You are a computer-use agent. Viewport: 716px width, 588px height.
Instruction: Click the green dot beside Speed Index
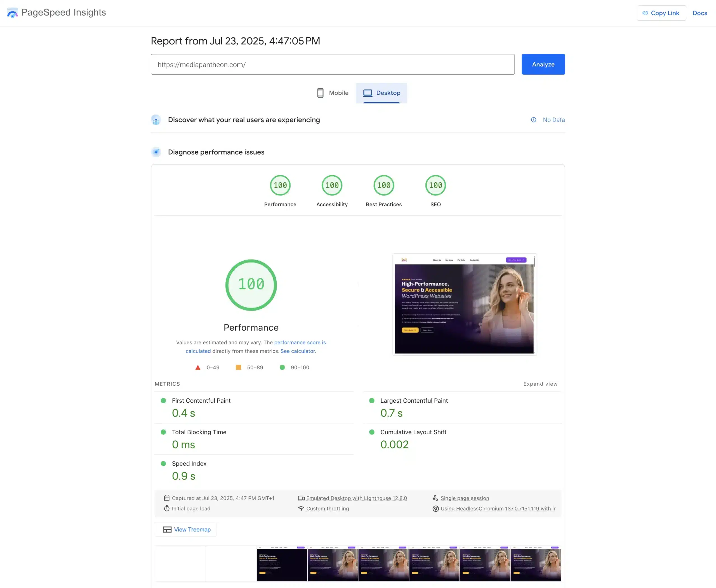(163, 463)
